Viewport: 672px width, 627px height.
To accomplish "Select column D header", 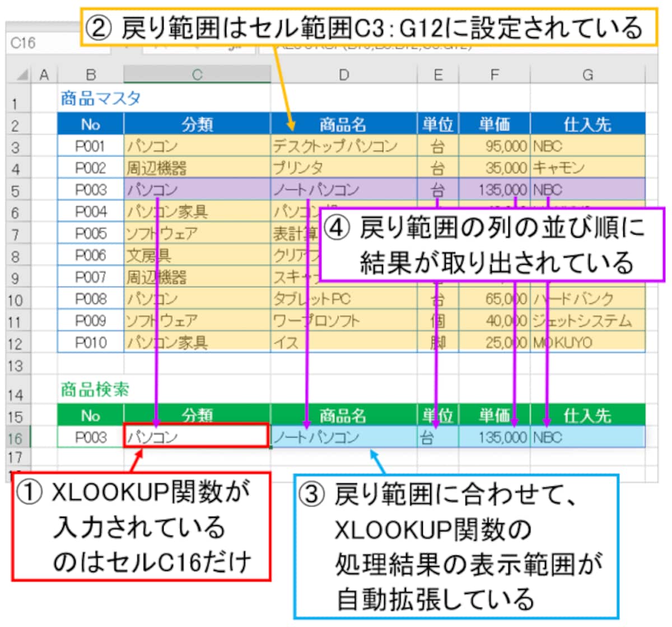I will click(344, 74).
